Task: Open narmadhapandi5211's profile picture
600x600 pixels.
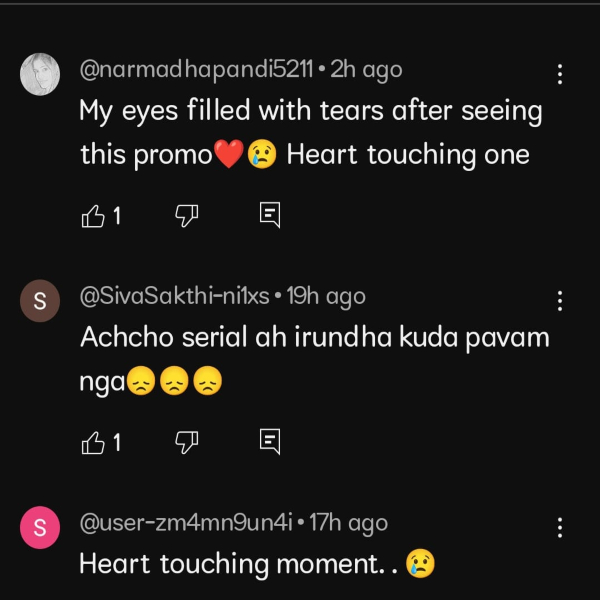Action: tap(40, 74)
